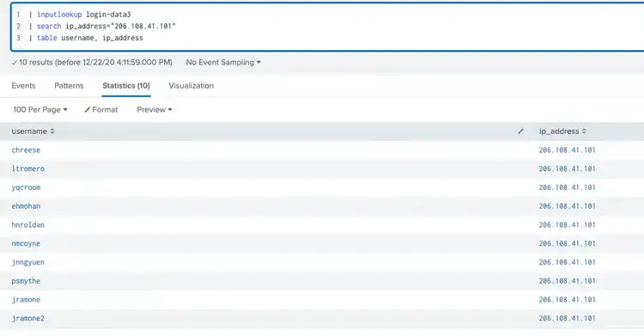This screenshot has height=336, width=644.
Task: Click the search query input box
Action: point(327,27)
